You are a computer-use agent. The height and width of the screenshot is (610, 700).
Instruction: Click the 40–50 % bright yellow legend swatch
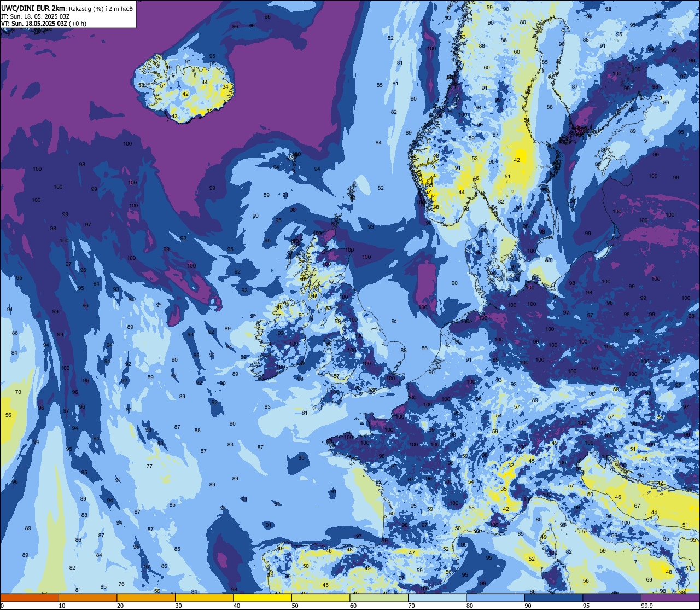tap(262, 597)
